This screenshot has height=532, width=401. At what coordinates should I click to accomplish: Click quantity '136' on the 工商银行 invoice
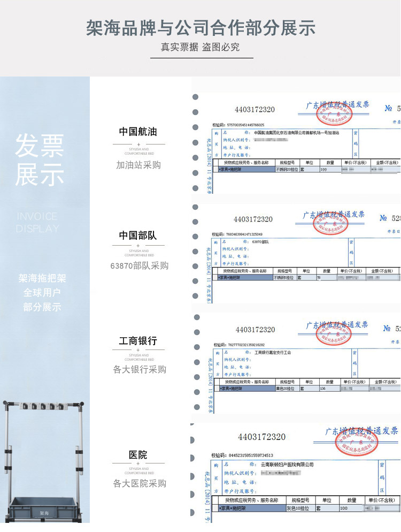click(x=323, y=389)
